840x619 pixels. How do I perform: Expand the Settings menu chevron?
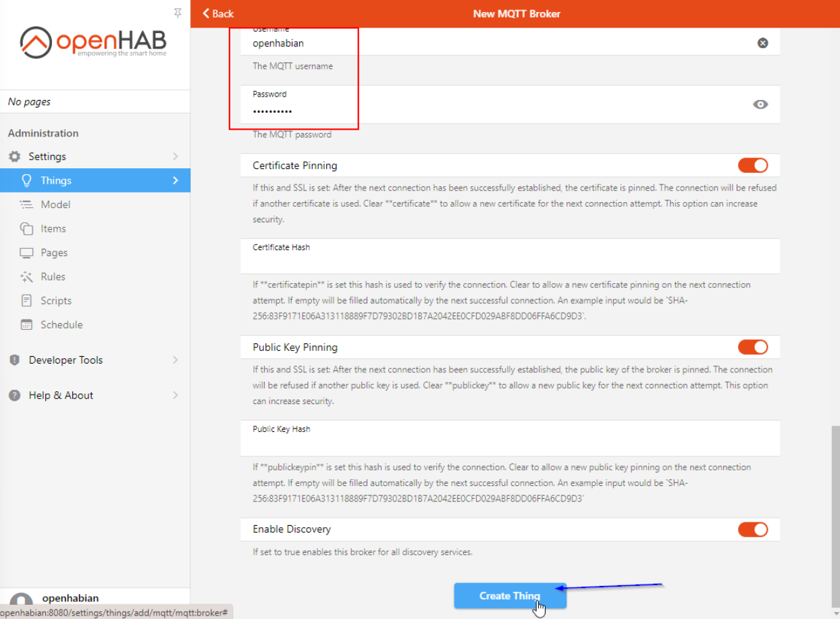[x=175, y=156]
